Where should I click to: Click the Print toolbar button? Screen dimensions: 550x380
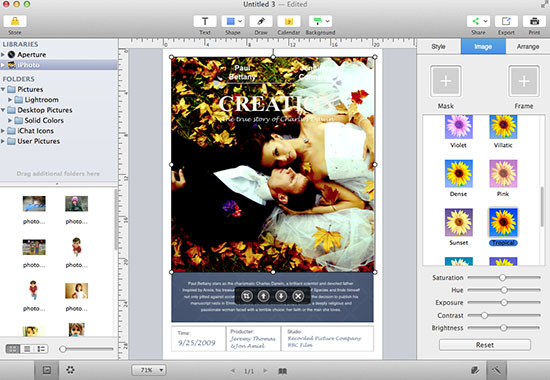point(534,21)
